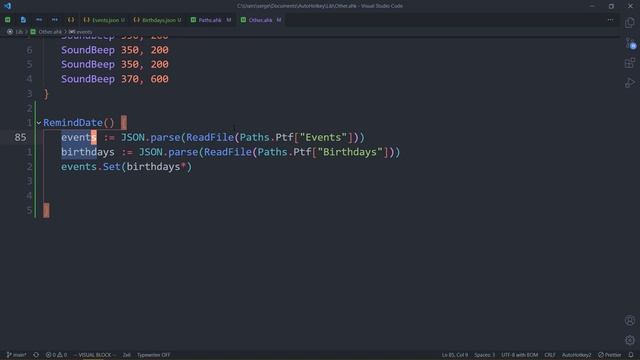Click the "Events" string literal
640x360 pixels.
pyautogui.click(x=323, y=137)
